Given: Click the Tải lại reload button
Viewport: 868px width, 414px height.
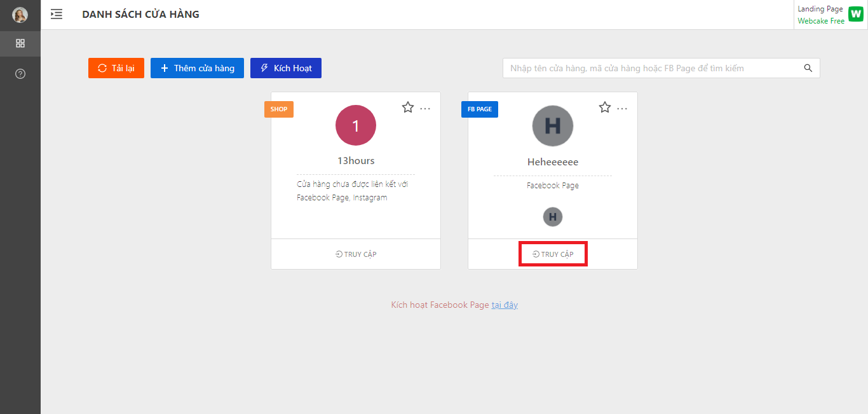Looking at the screenshot, I should click(116, 68).
